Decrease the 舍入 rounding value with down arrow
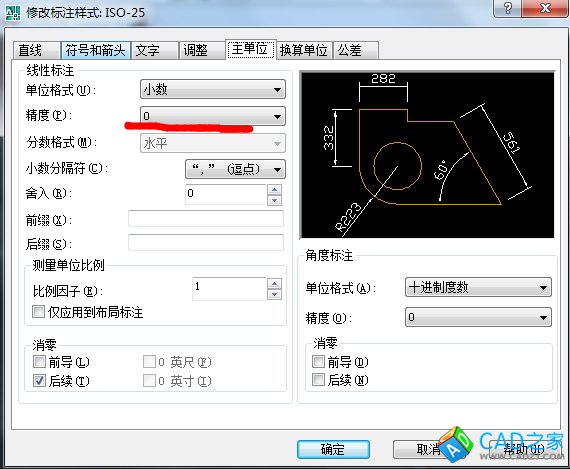570x469 pixels. pyautogui.click(x=274, y=200)
